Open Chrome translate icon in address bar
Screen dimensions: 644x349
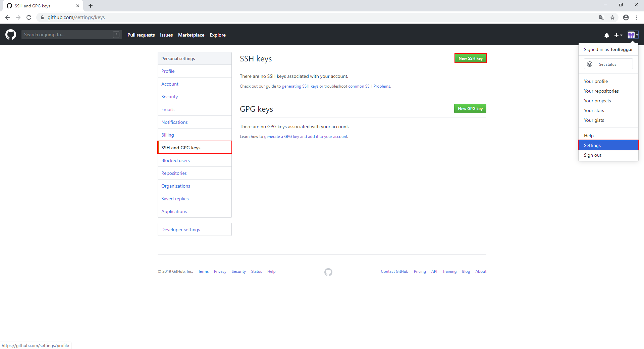tap(602, 17)
